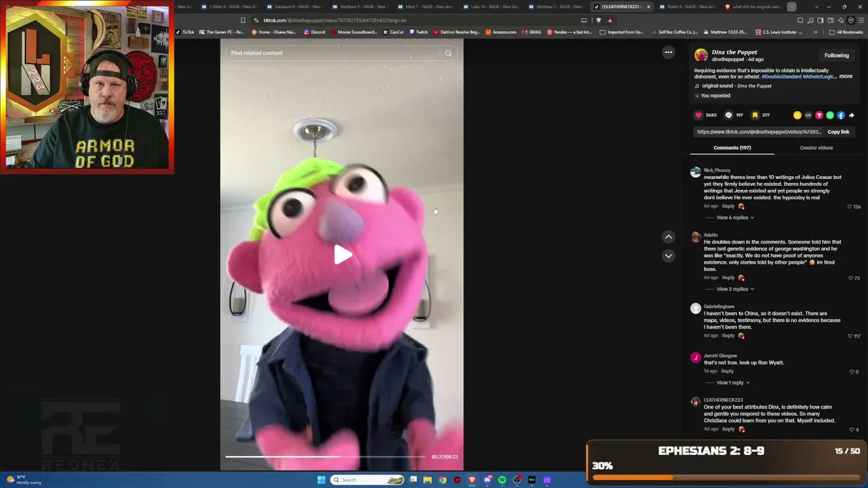Open Dinx the Puppet profile avatar
Viewport: 868px width, 488px height.
[x=701, y=55]
